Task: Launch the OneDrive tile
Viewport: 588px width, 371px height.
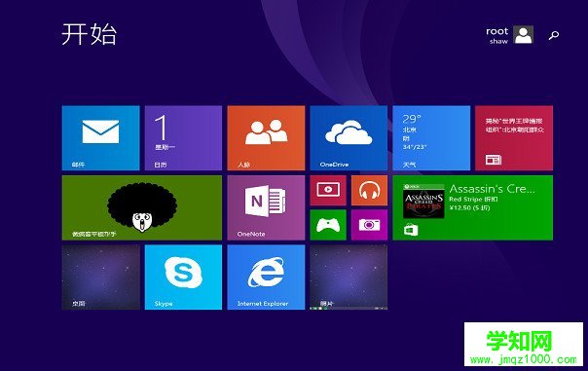Action: (349, 138)
